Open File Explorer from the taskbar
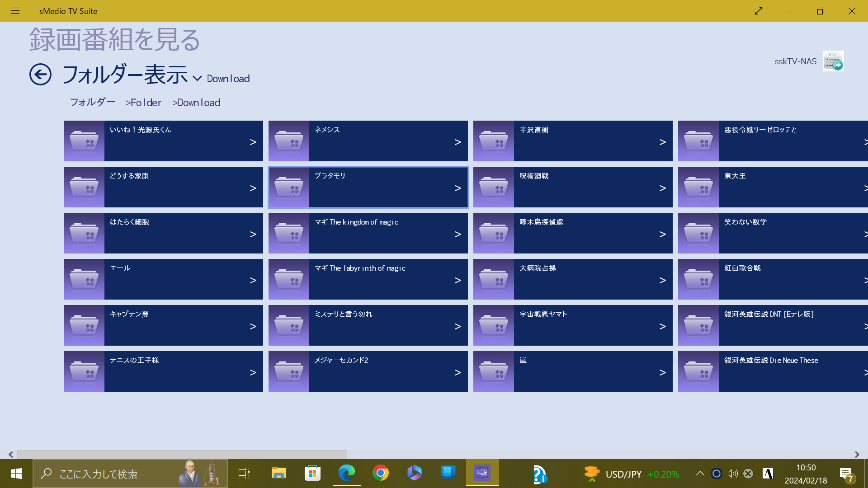 click(x=278, y=473)
